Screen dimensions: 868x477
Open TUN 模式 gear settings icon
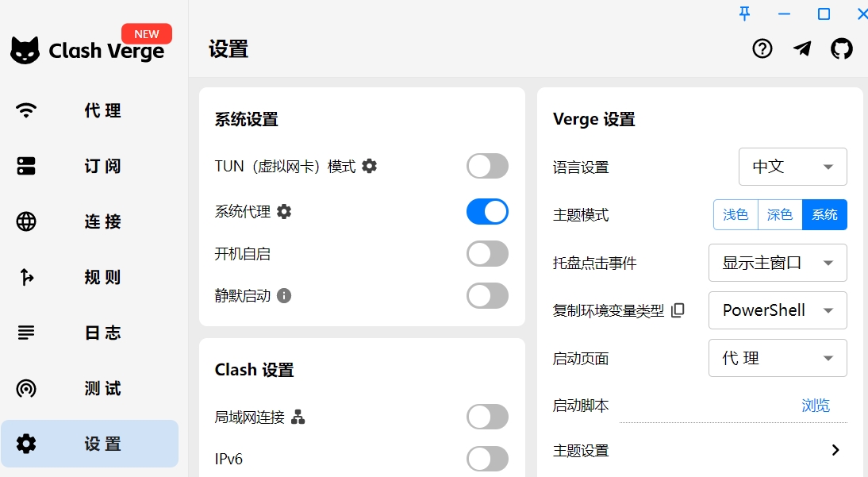(369, 166)
